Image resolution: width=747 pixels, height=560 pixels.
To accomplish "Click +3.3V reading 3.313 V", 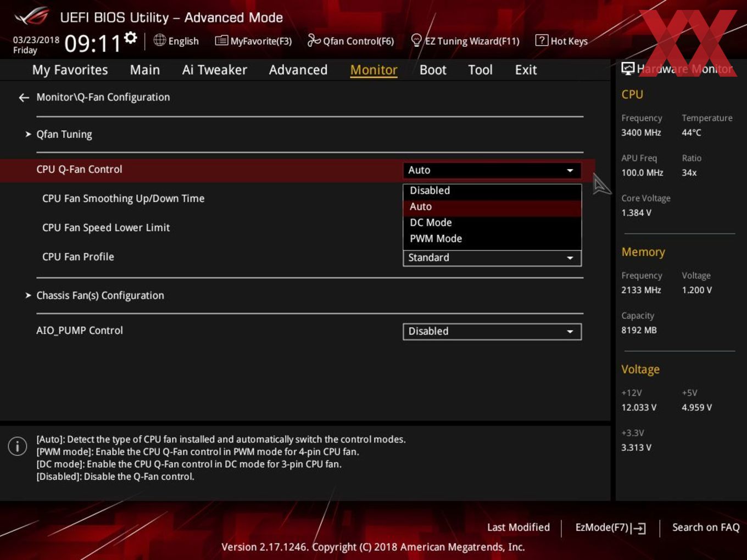I will (636, 448).
